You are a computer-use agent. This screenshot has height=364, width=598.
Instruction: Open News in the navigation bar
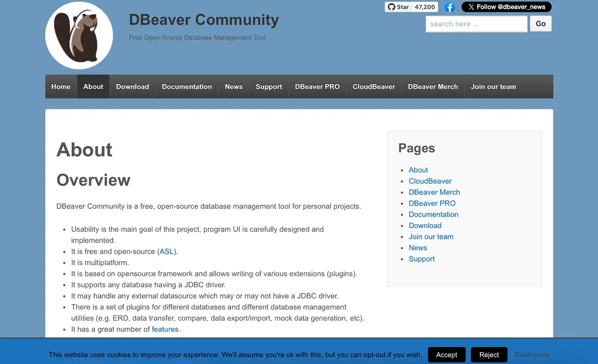234,87
